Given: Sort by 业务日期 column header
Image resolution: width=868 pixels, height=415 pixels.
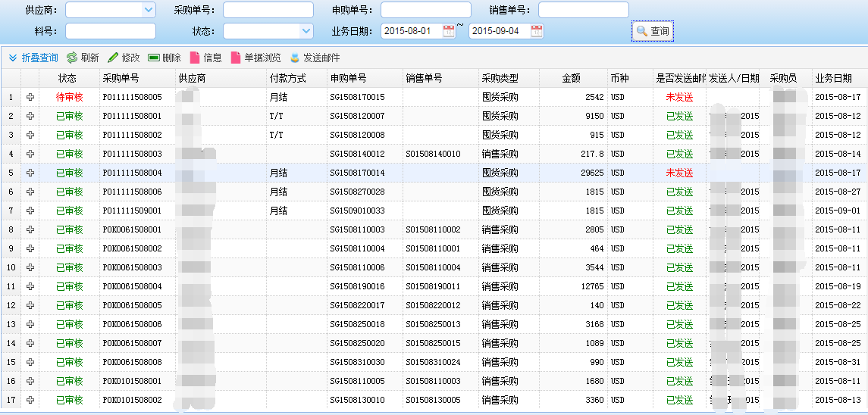Looking at the screenshot, I should (833, 78).
